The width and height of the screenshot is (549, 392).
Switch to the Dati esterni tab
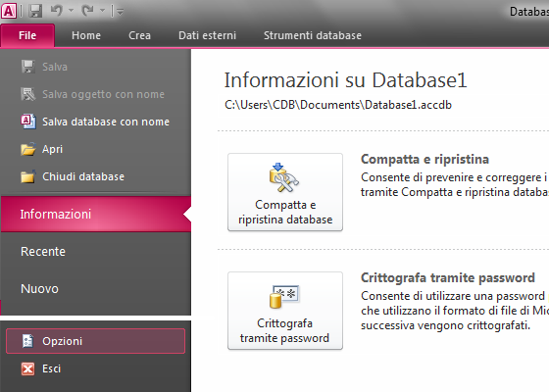click(207, 35)
